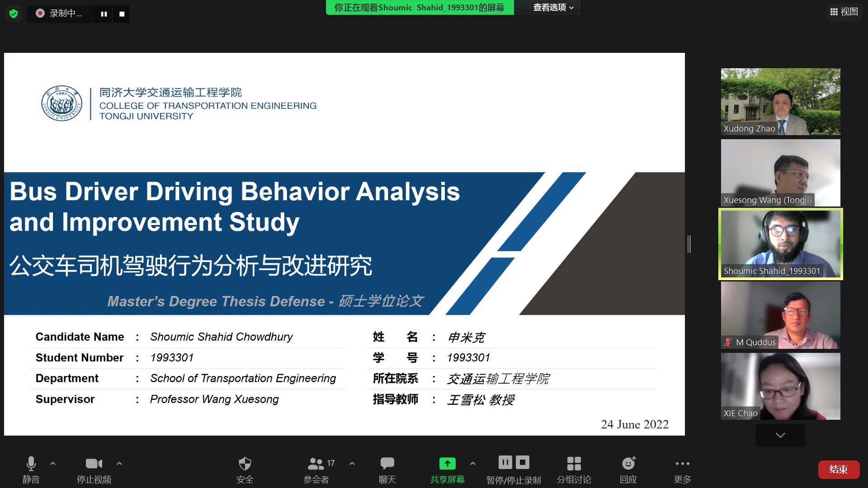Expand video options arrow beside the camera
Viewport: 868px width, 488px height.
119,463
